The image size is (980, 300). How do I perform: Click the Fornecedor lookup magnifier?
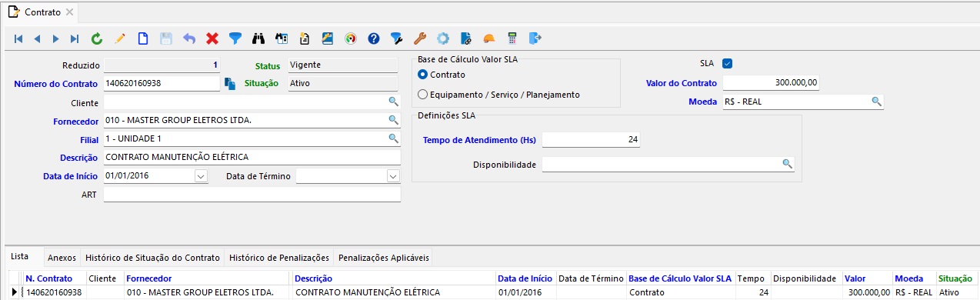pyautogui.click(x=392, y=119)
